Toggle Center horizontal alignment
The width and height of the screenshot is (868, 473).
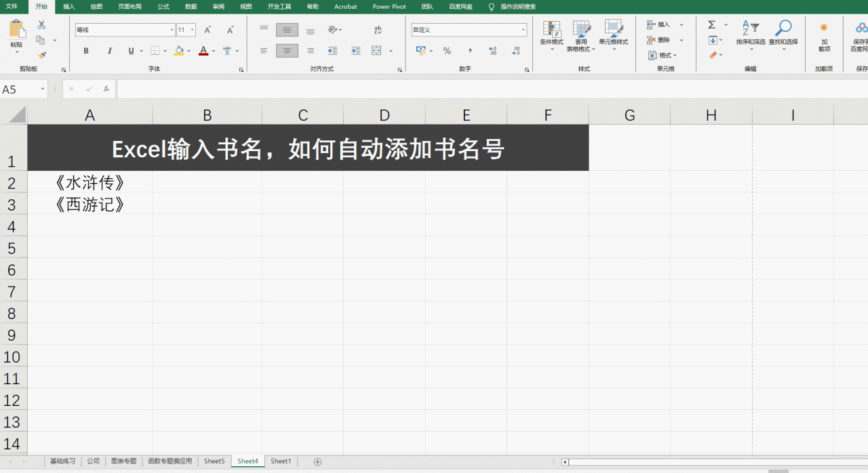(287, 51)
